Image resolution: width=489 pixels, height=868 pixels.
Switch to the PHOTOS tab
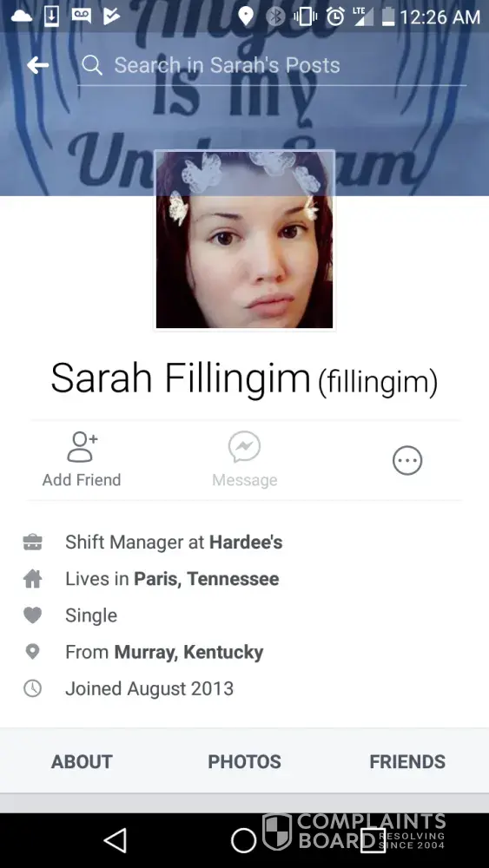point(244,762)
